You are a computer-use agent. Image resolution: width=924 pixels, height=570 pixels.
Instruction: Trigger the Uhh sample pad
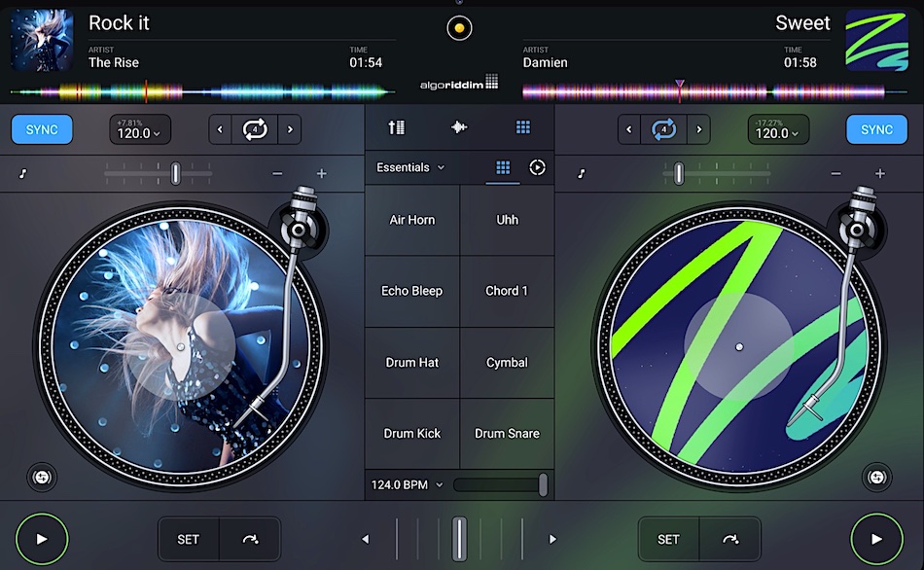tap(507, 220)
